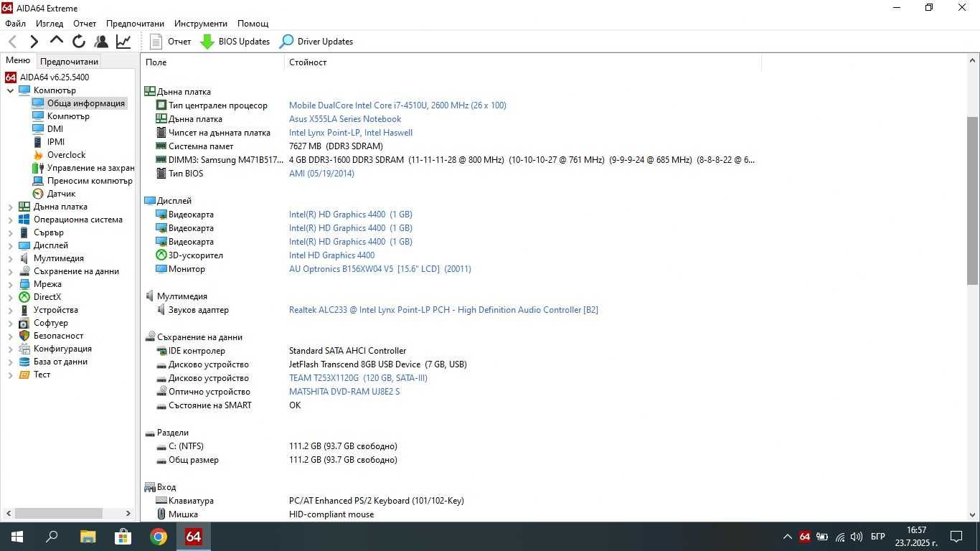Refresh the page with Refresh icon
The width and height of the screenshot is (980, 551).
[79, 42]
